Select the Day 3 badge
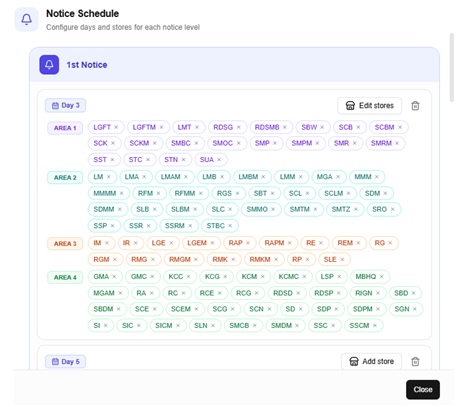The image size is (458, 407). [x=65, y=105]
